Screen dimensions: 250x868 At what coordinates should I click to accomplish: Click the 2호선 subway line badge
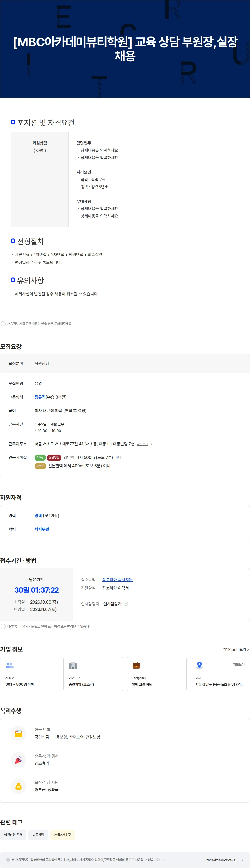40,457
